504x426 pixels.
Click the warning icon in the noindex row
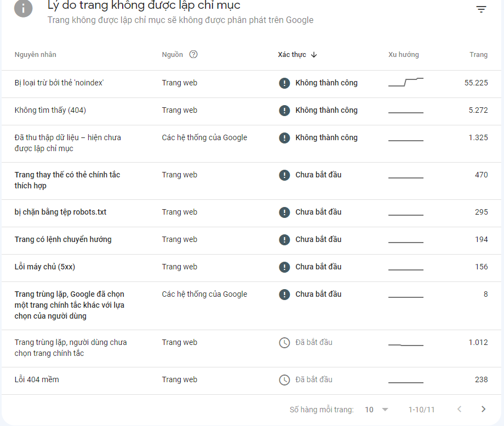[284, 83]
